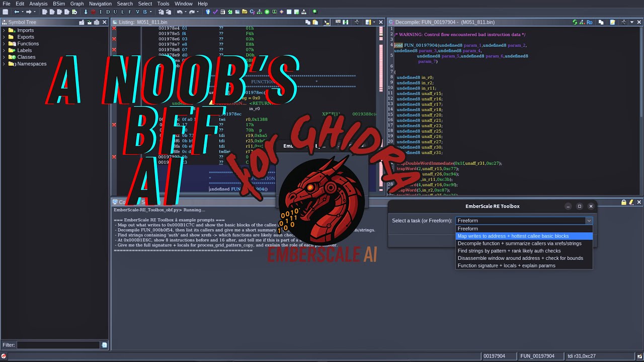Toggle the D navigation marker icon
The width and height of the screenshot is (644, 362).
point(108,12)
